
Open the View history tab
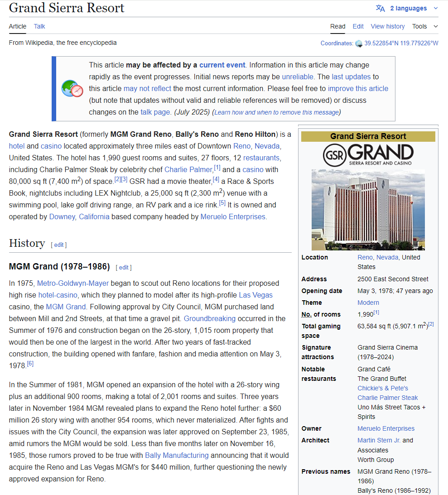(388, 27)
